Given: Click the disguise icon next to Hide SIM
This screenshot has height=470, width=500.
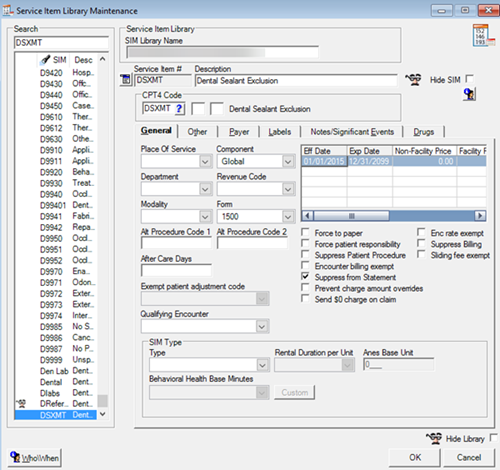Looking at the screenshot, I should (x=413, y=80).
